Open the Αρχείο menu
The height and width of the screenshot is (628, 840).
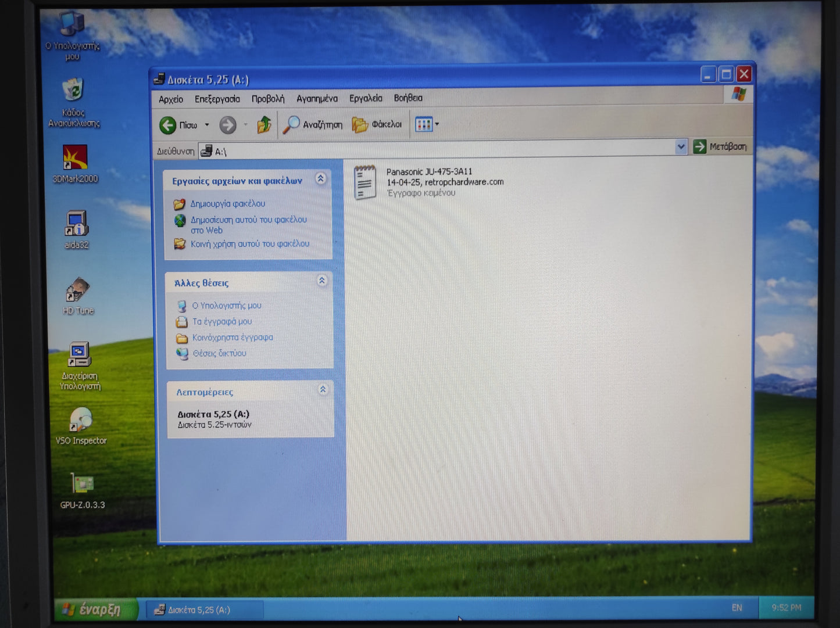[x=171, y=99]
